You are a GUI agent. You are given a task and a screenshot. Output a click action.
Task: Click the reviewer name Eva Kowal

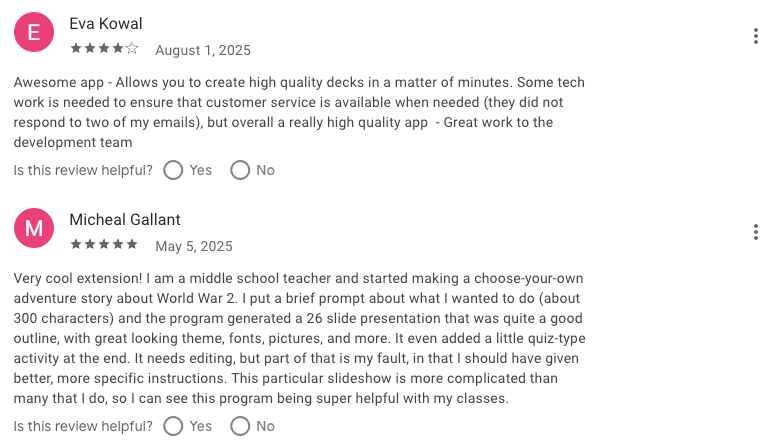(x=106, y=23)
